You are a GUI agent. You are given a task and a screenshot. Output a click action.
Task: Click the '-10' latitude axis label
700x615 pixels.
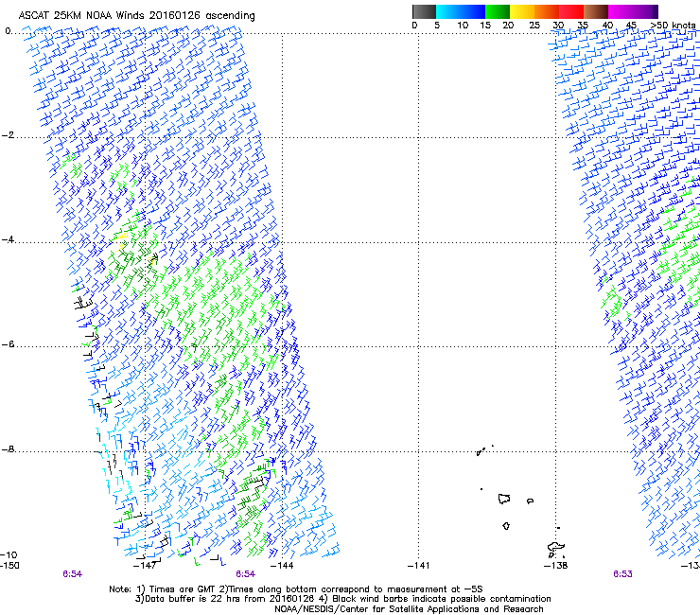pos(9,555)
